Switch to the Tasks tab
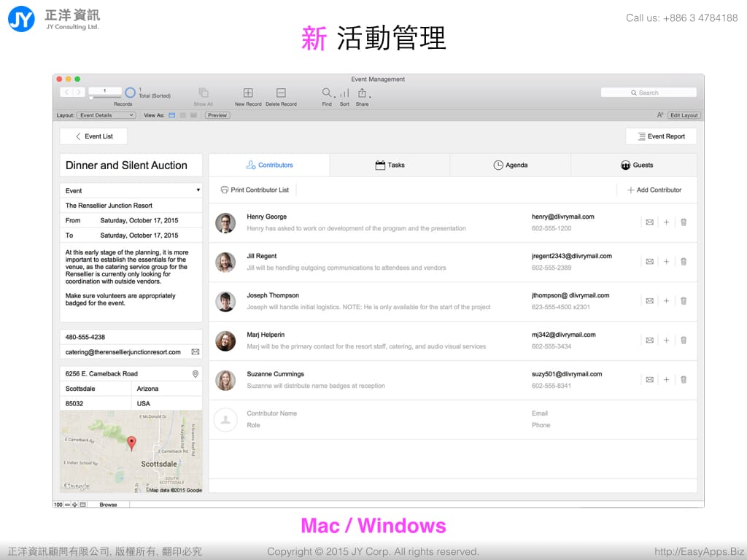Screen dimensions: 747x560 [x=390, y=166]
